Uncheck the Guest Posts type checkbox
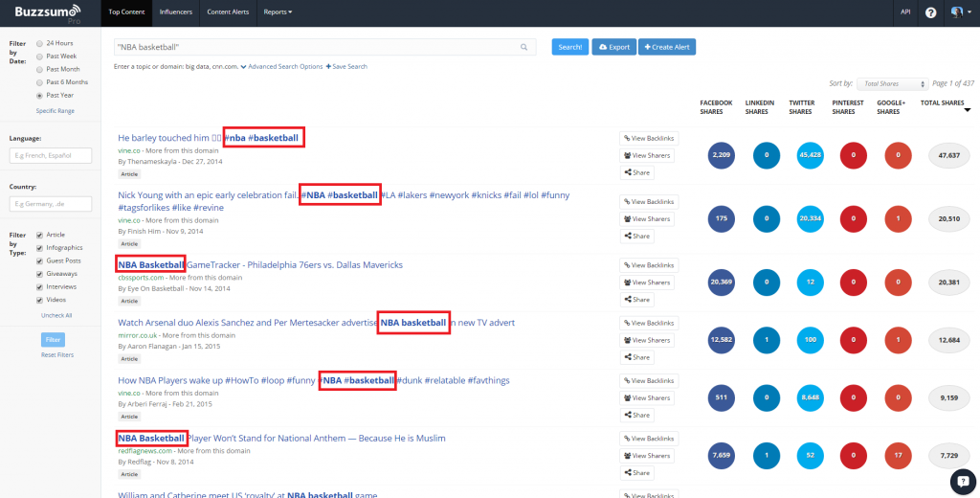This screenshot has height=498, width=980. tap(40, 260)
